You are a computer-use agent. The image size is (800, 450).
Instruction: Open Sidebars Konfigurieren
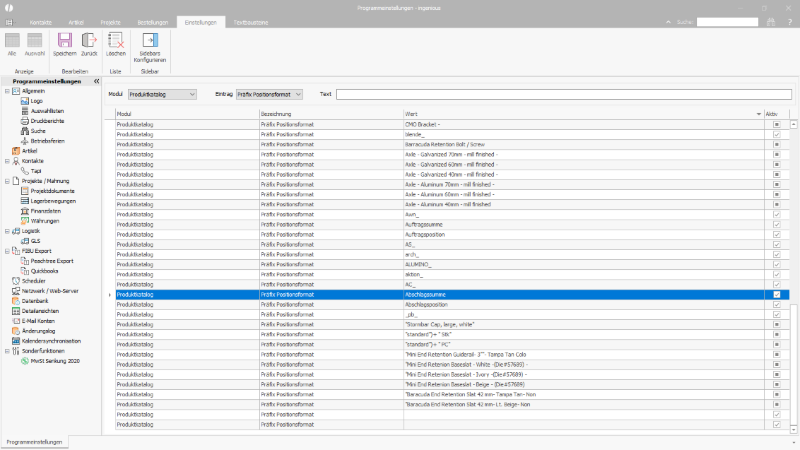[150, 47]
